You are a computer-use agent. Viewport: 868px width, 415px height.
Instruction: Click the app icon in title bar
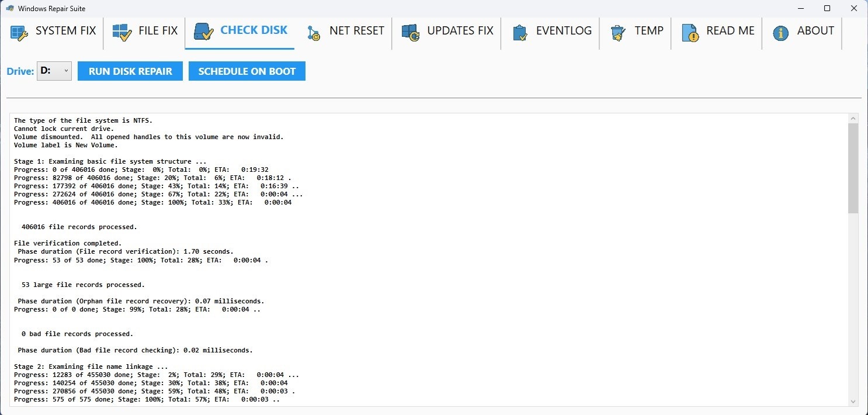coord(10,8)
